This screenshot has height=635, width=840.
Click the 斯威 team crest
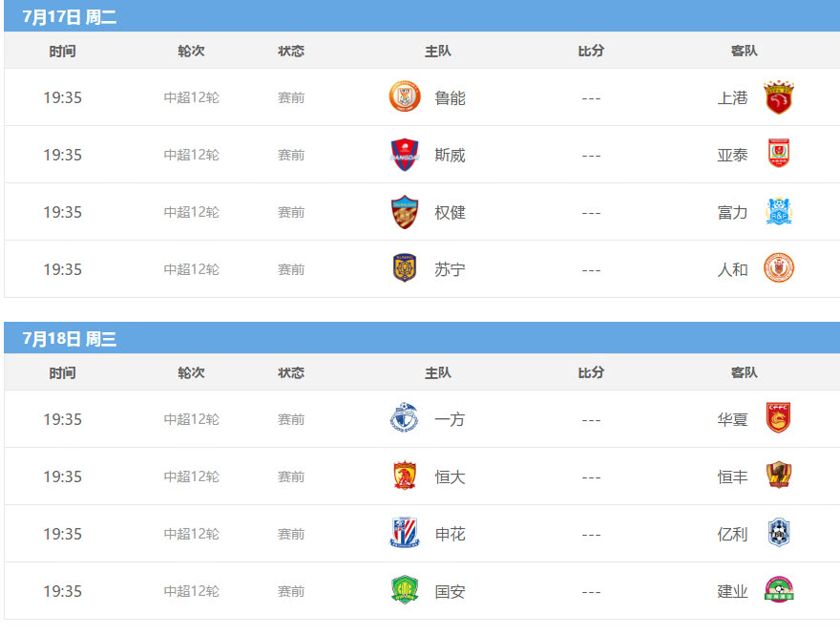coord(405,155)
